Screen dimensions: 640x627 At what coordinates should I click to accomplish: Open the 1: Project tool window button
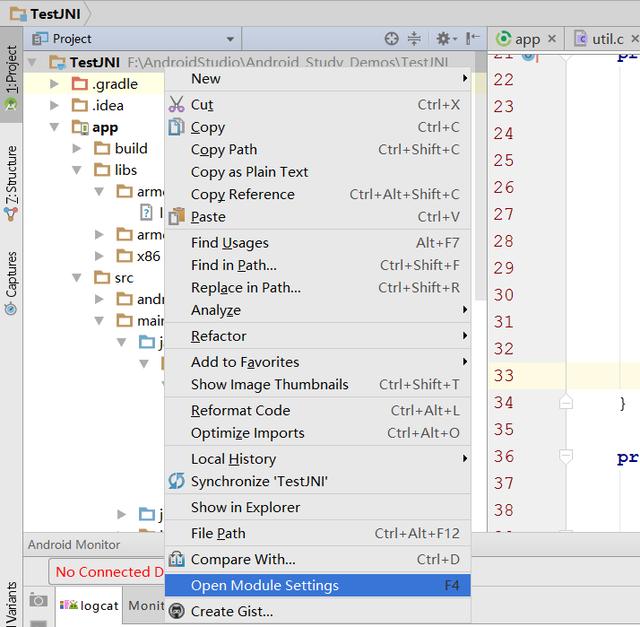click(11, 75)
